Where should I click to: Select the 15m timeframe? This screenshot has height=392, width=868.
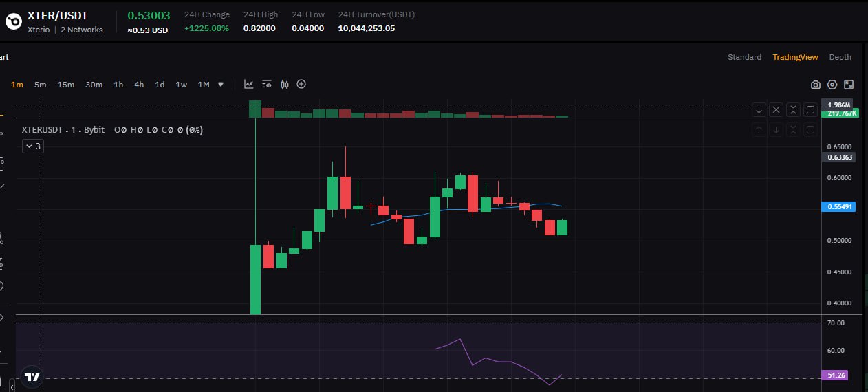[66, 85]
